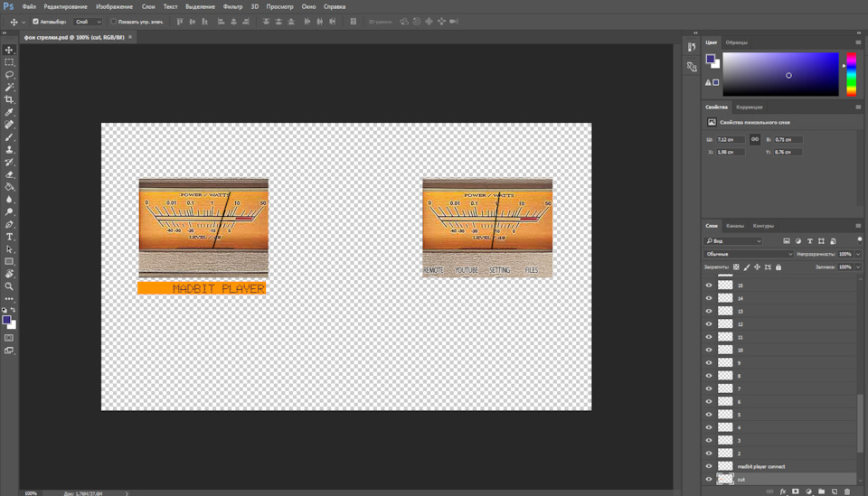Viewport: 868px width, 496px height.
Task: Open the Обычные blend mode dropdown
Action: [x=749, y=254]
